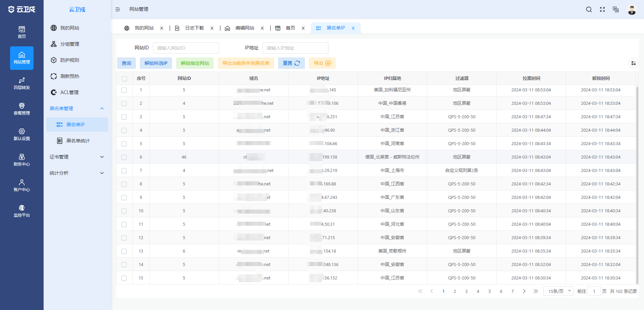Open the 首页 sidebar icon

(22, 32)
